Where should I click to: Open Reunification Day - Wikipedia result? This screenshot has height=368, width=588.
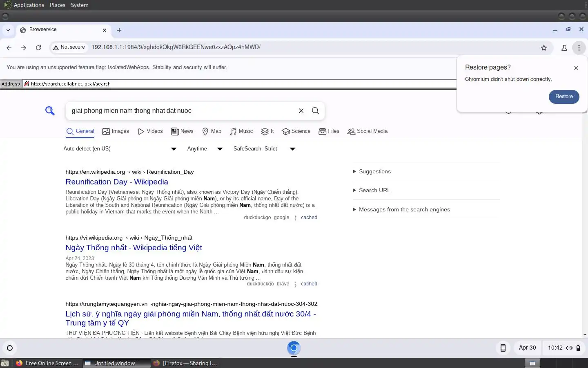click(x=117, y=182)
